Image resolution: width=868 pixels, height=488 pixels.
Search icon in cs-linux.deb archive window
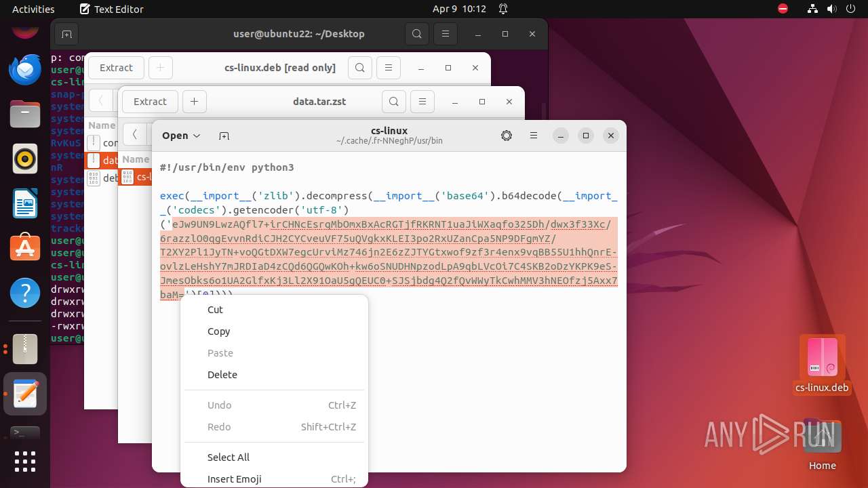(360, 68)
